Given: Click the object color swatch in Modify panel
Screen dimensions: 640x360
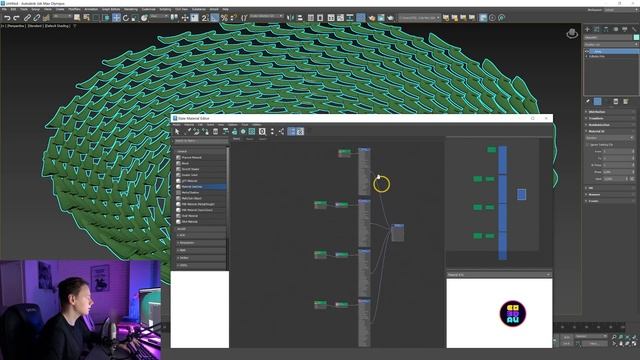Looking at the screenshot, I should coord(636,37).
